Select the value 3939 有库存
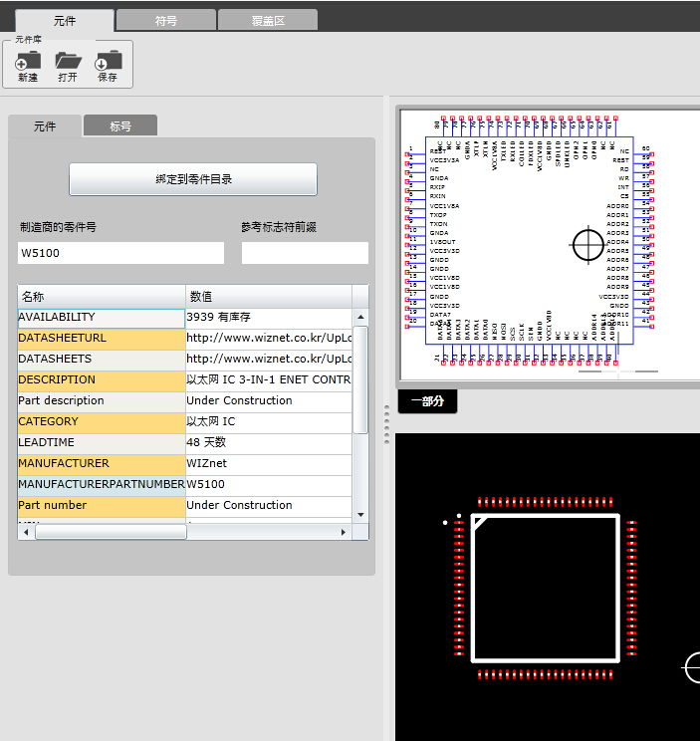Screen dimensions: 700x741 (x=269, y=318)
